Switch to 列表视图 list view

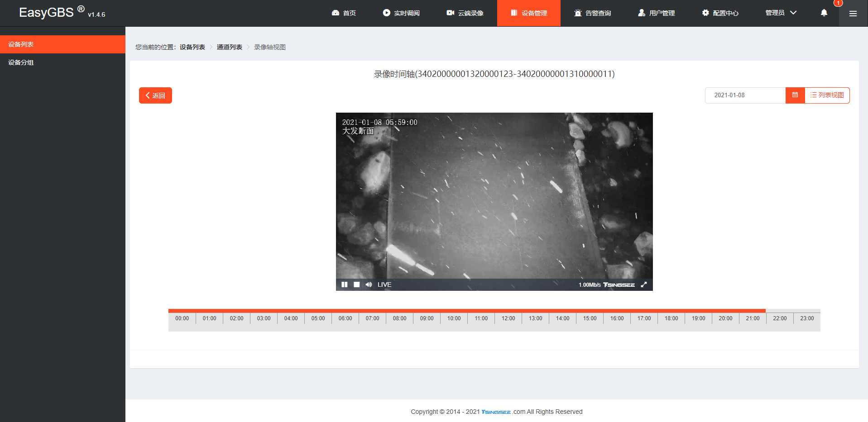tap(827, 95)
